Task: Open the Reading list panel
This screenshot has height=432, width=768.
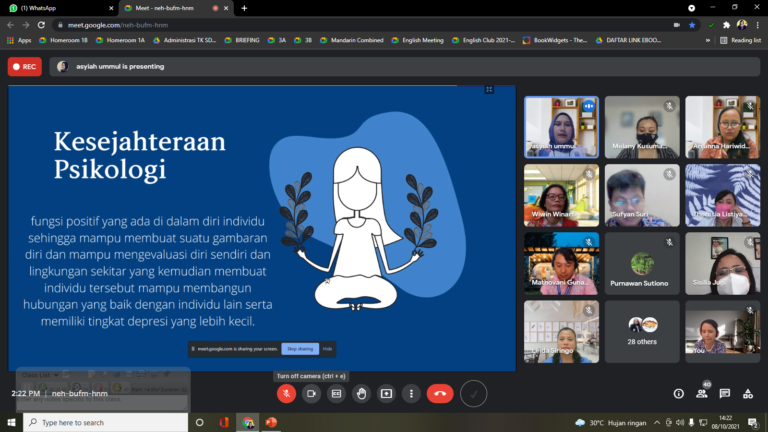Action: 741,40
